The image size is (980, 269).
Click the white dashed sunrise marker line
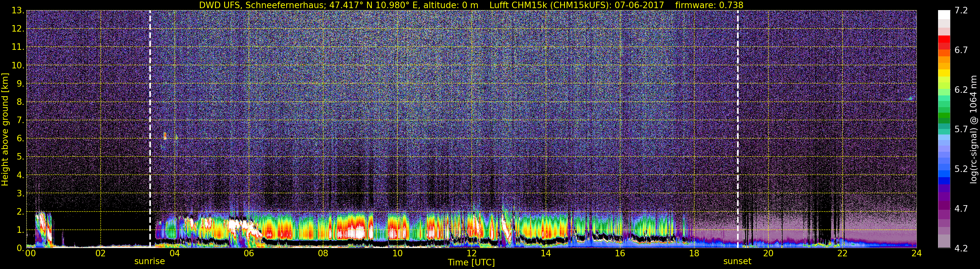[150, 129]
